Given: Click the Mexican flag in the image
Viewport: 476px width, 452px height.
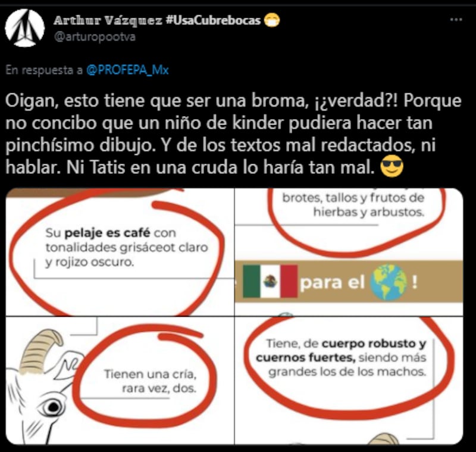Looking at the screenshot, I should [270, 281].
